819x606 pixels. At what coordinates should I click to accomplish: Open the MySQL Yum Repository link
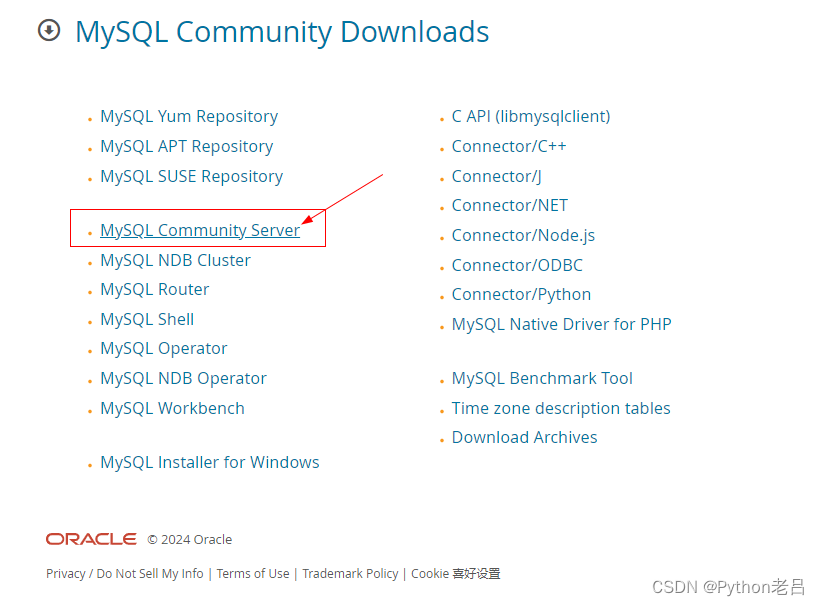188,116
